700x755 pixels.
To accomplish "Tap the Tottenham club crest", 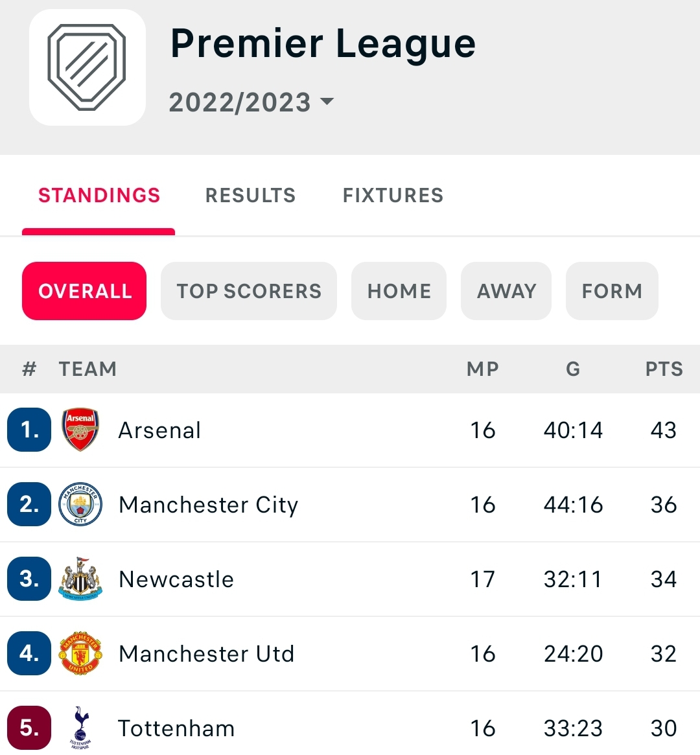I will point(80,727).
